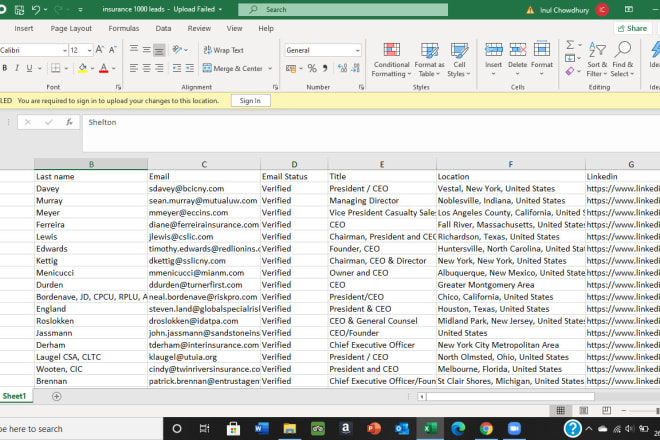The width and height of the screenshot is (660, 440).
Task: Open the Borders icon
Action: click(x=56, y=68)
